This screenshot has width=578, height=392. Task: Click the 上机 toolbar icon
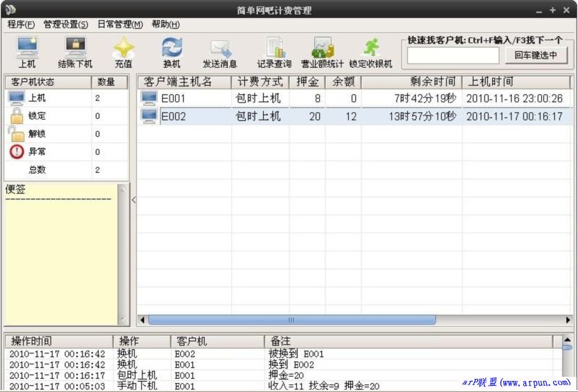tap(27, 53)
